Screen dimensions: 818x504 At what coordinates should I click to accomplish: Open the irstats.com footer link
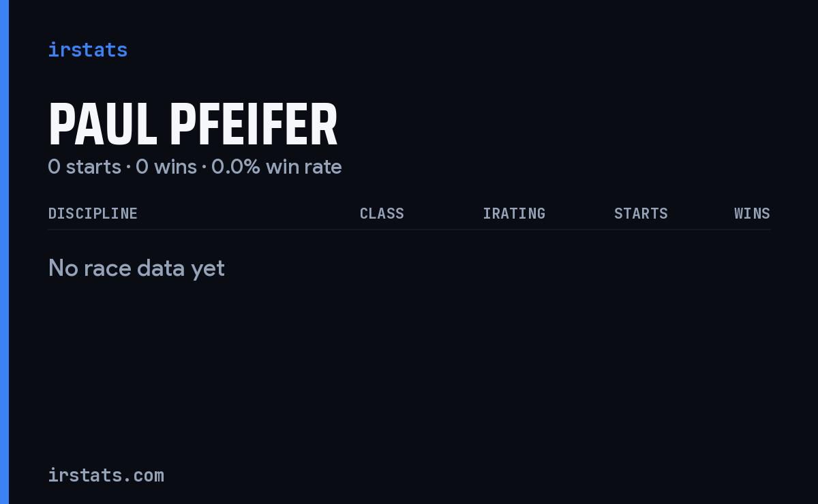pyautogui.click(x=106, y=475)
